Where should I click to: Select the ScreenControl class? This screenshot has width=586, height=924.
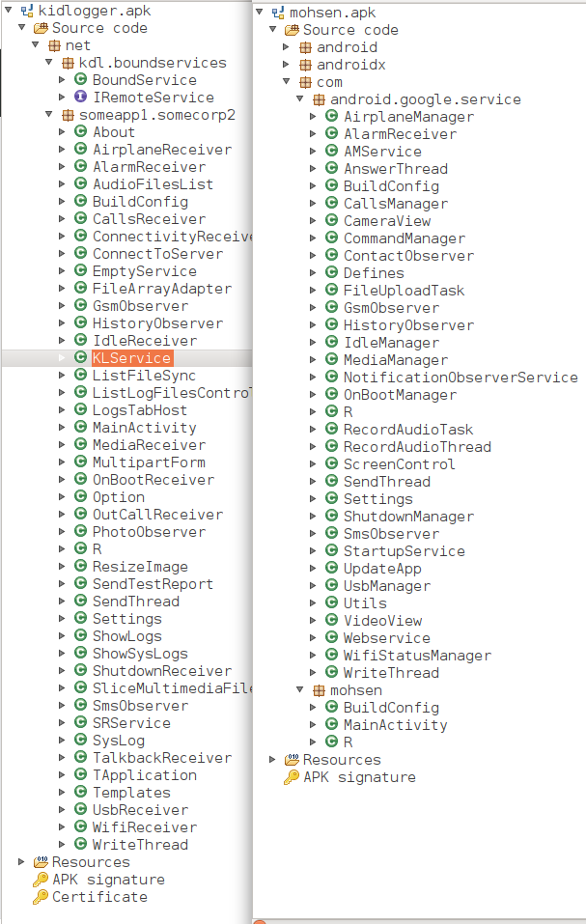tap(400, 464)
